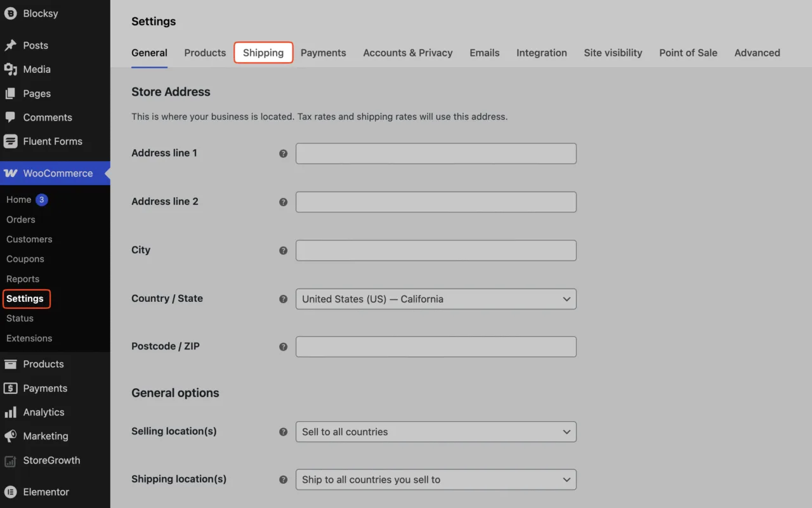The width and height of the screenshot is (812, 508).
Task: Open the Shipping location(s) dropdown
Action: point(436,479)
